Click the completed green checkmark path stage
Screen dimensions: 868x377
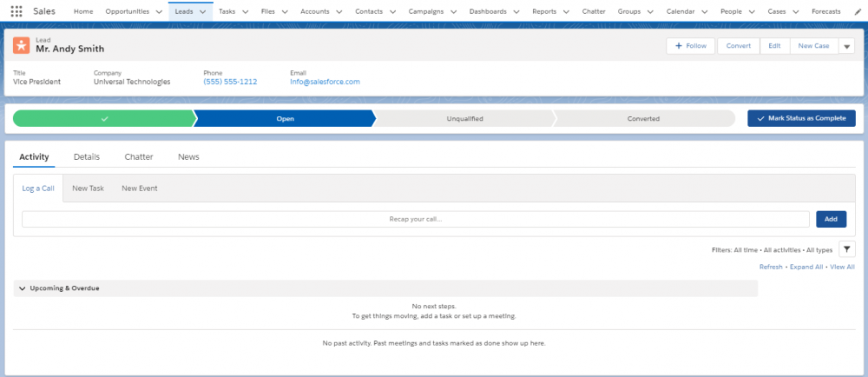tap(104, 118)
